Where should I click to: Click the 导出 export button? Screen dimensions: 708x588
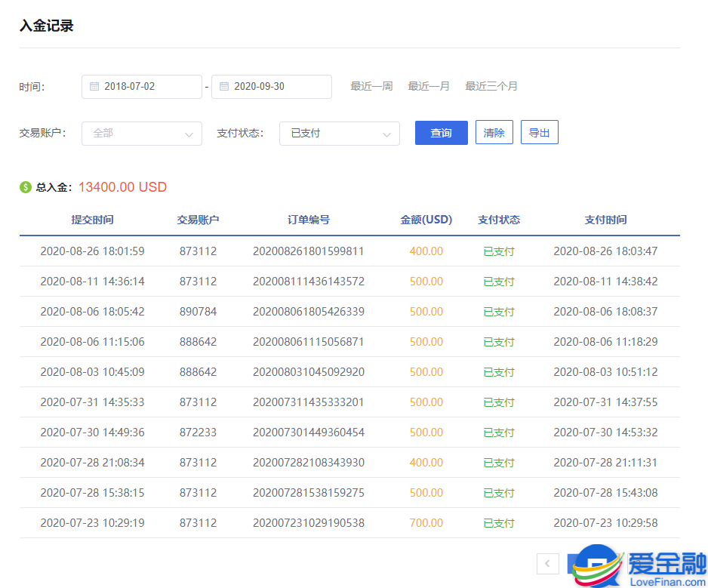(x=540, y=133)
